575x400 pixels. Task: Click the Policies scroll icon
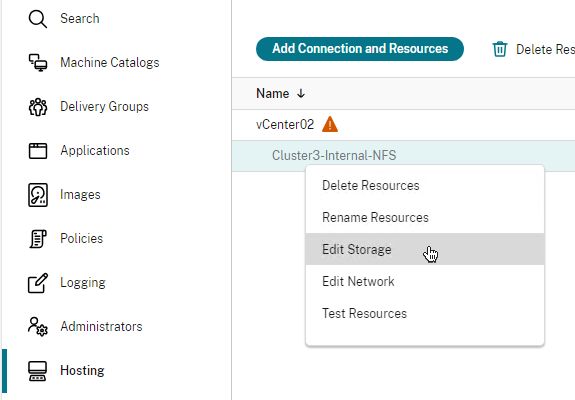37,239
